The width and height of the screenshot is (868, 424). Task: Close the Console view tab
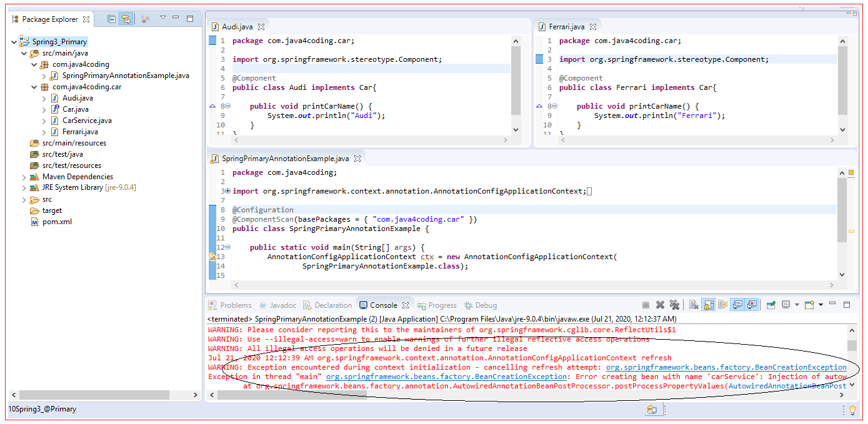click(x=406, y=305)
